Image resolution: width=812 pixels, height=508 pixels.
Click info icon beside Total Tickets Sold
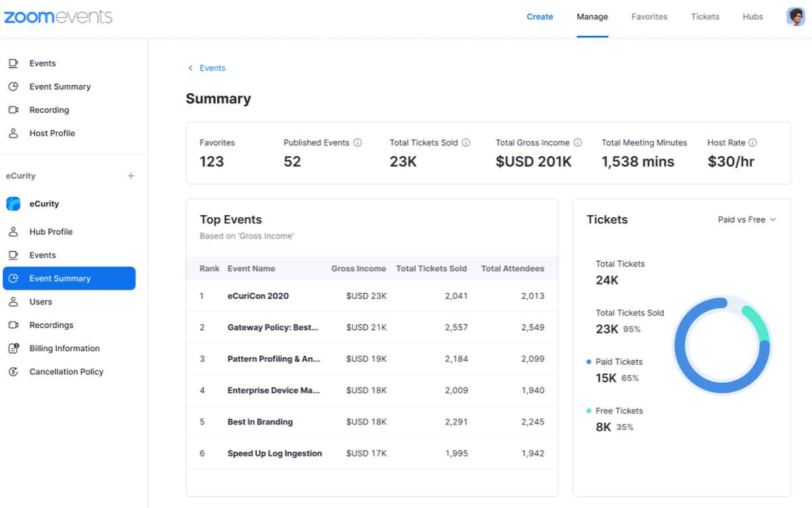tap(466, 143)
